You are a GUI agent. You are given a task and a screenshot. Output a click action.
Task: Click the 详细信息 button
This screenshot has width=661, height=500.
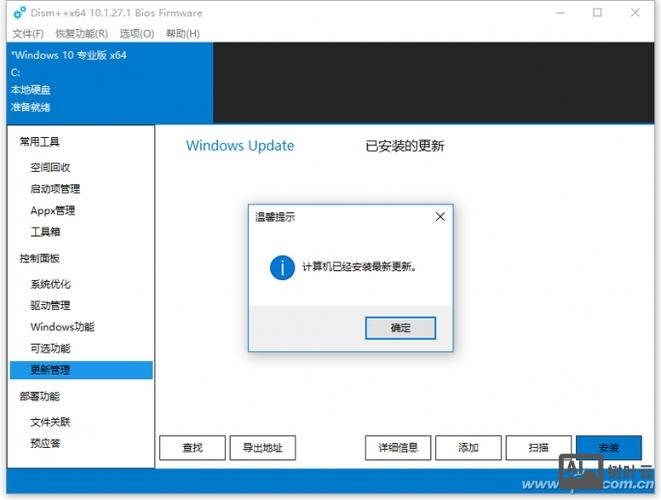click(398, 448)
